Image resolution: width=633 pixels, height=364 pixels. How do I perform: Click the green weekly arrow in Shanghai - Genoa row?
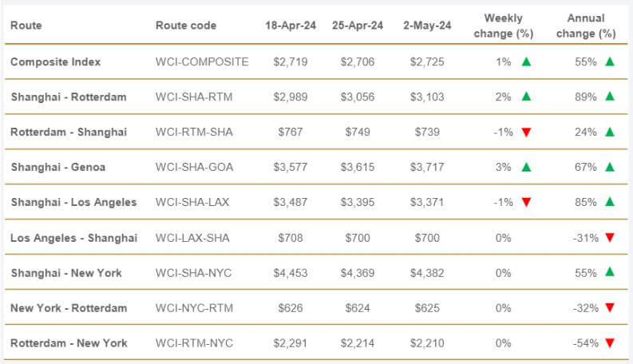(x=526, y=167)
